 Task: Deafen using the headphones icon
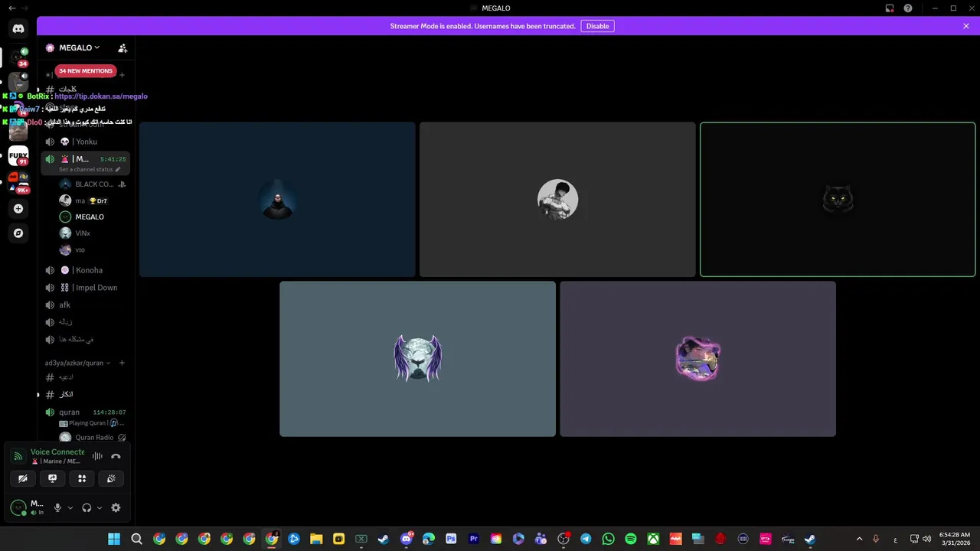(x=87, y=507)
